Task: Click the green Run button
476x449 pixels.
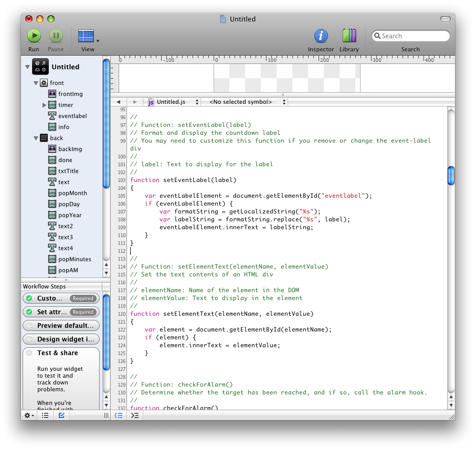Action: pyautogui.click(x=34, y=36)
